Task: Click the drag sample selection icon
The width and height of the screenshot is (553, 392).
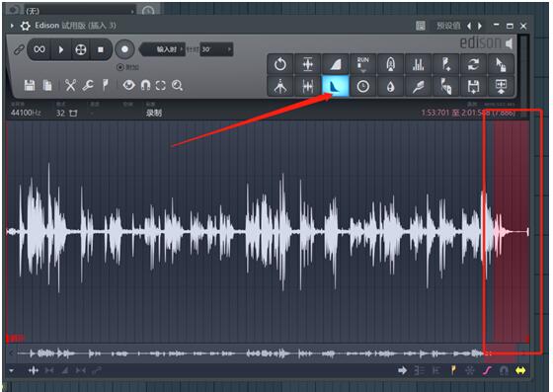Action: click(x=501, y=64)
